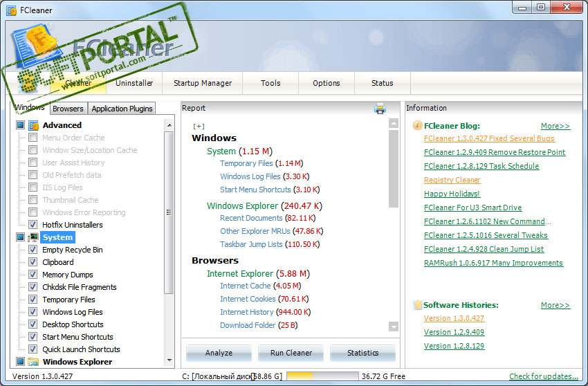Click the Software Histories icon

point(417,305)
